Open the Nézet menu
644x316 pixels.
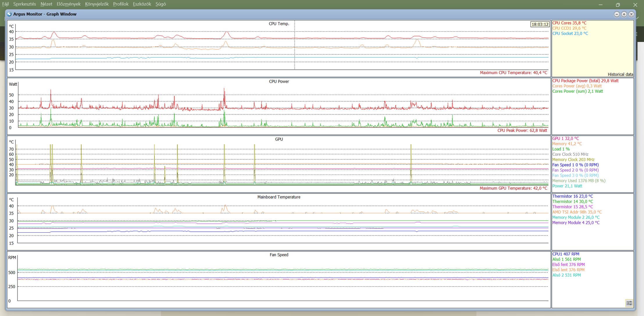click(46, 4)
